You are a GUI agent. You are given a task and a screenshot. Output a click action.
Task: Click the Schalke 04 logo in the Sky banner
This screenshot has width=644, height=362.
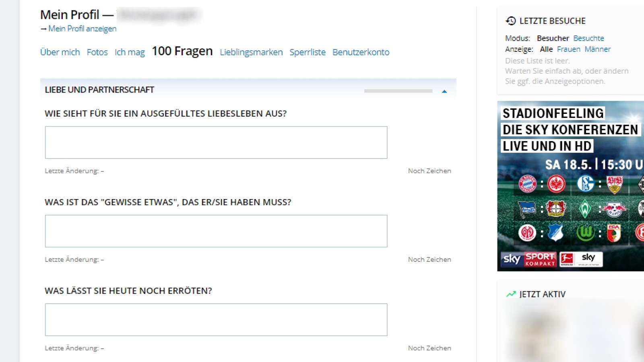pyautogui.click(x=586, y=183)
